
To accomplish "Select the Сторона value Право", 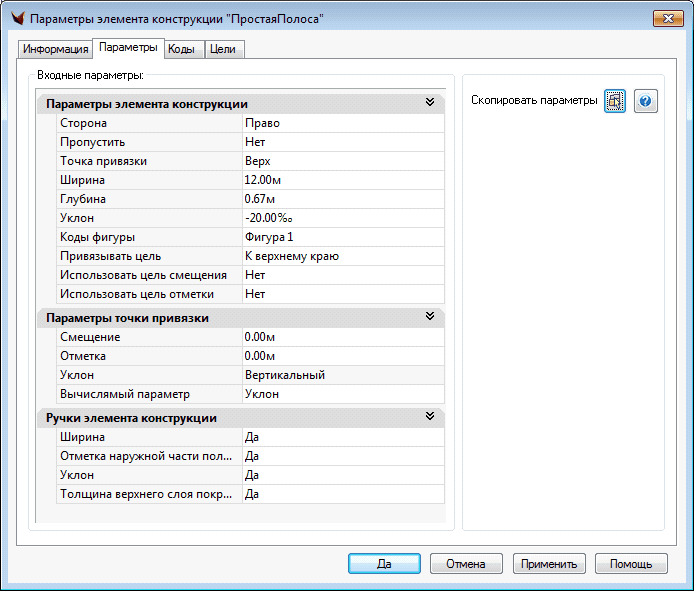I will [342, 123].
